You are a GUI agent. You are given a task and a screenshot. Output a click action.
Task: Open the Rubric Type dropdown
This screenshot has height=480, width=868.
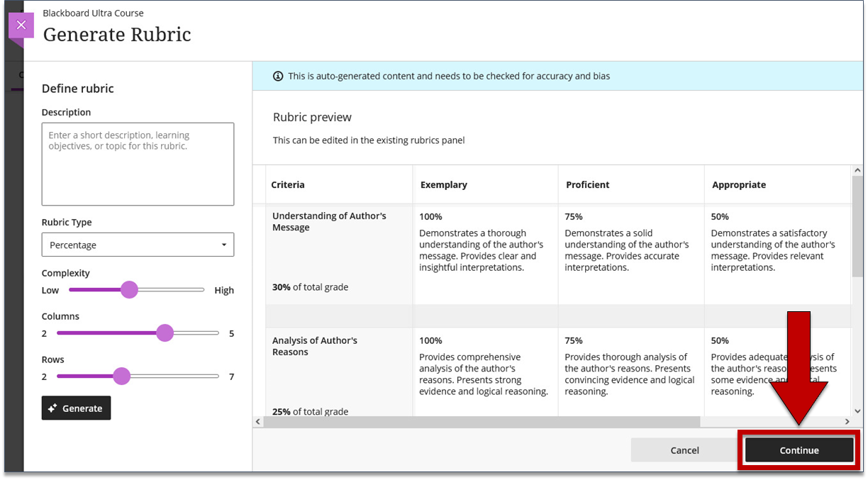(138, 245)
